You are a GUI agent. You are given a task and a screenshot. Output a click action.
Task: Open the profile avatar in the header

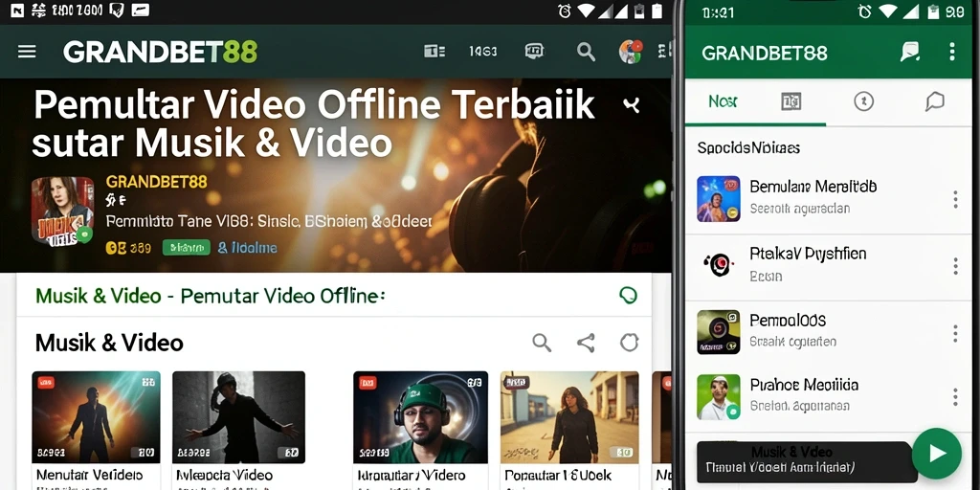(631, 52)
